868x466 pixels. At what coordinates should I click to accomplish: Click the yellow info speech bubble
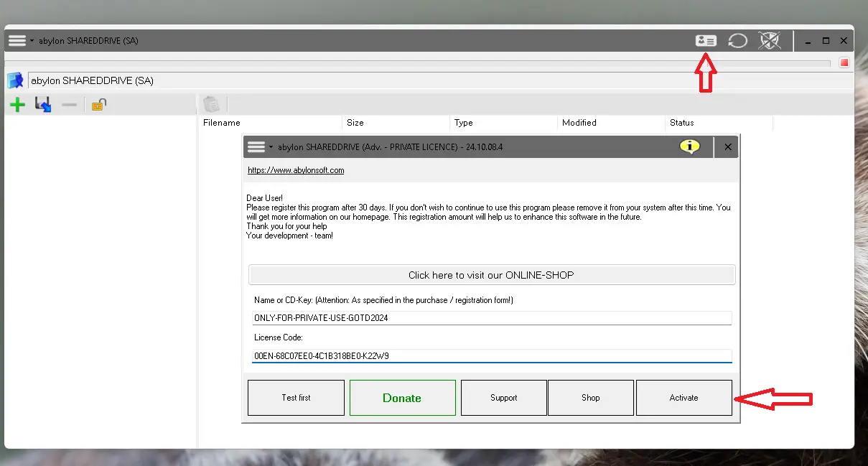pyautogui.click(x=689, y=146)
